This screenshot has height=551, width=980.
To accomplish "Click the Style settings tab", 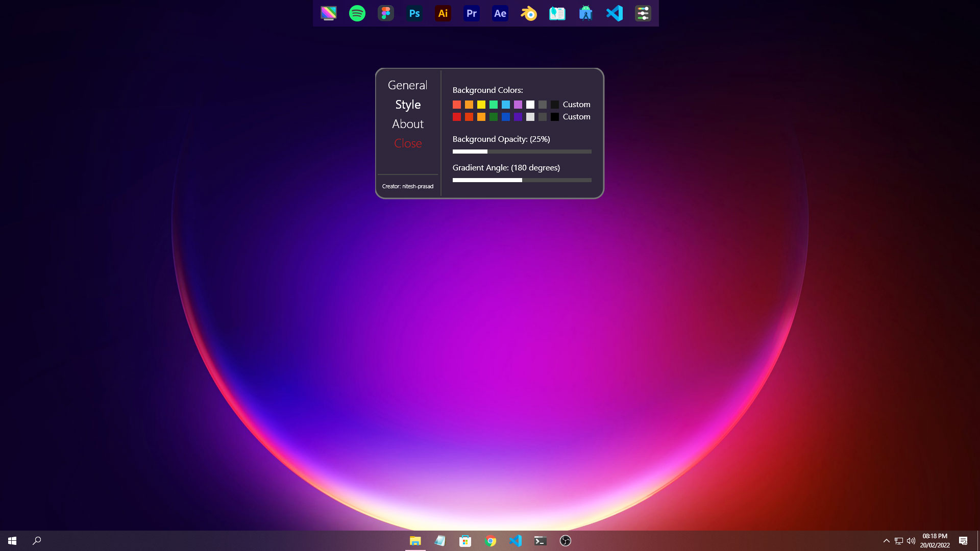I will click(x=407, y=104).
